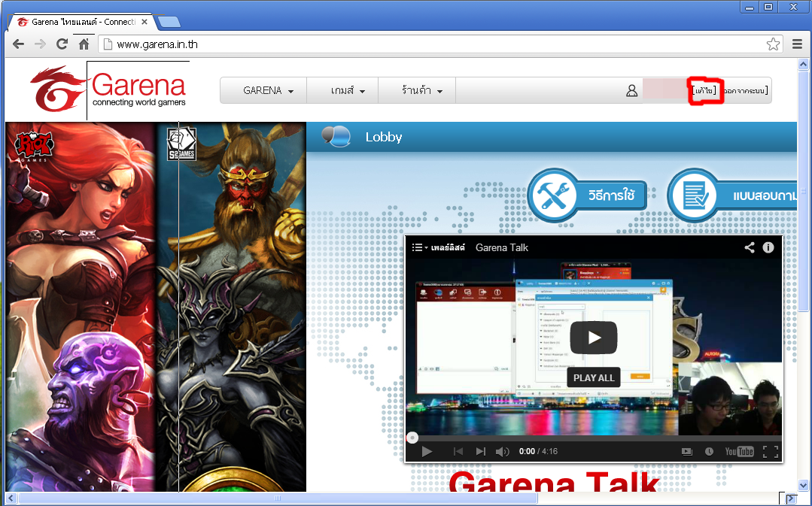Skip to next video
812x506 pixels.
[x=481, y=452]
